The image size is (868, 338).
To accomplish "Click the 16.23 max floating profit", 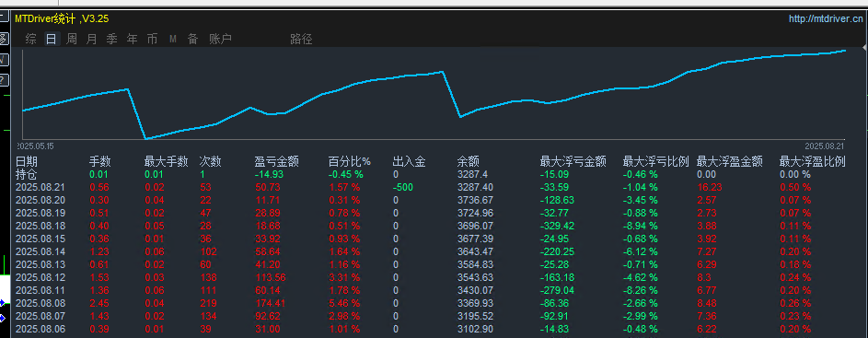I will tap(709, 188).
